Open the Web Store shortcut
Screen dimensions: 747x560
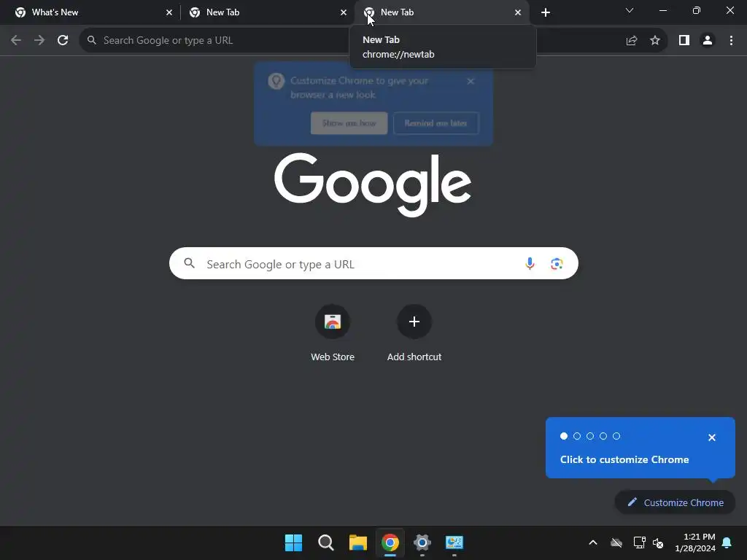(333, 333)
